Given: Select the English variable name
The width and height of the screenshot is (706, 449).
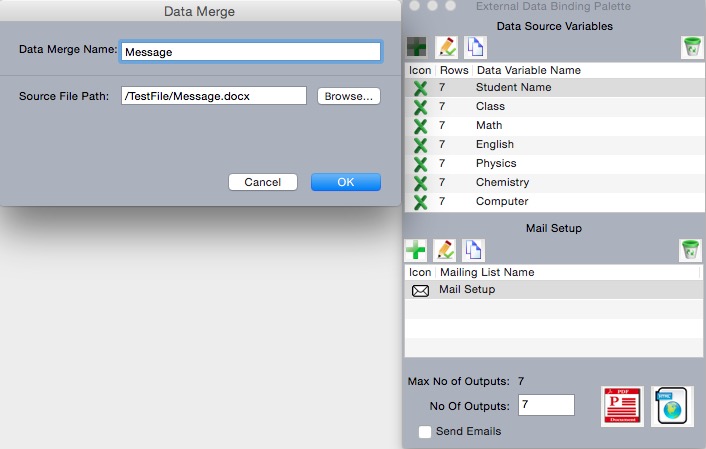Looking at the screenshot, I should click(495, 144).
